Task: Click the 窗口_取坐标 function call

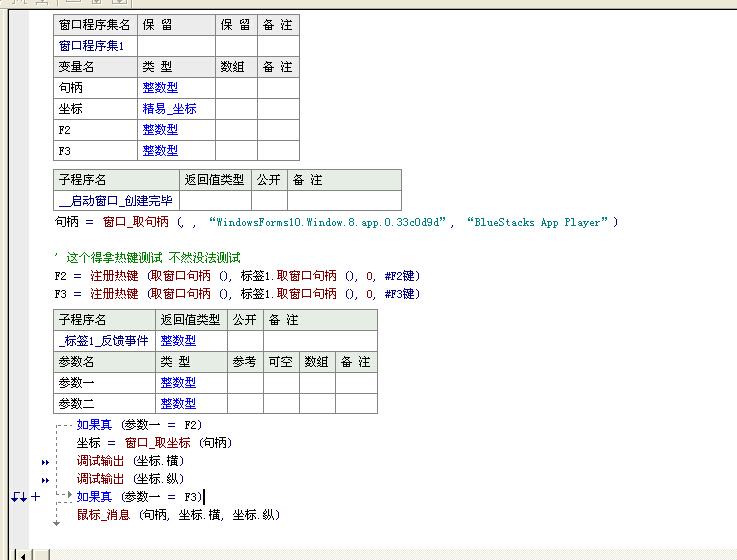Action: 157,443
